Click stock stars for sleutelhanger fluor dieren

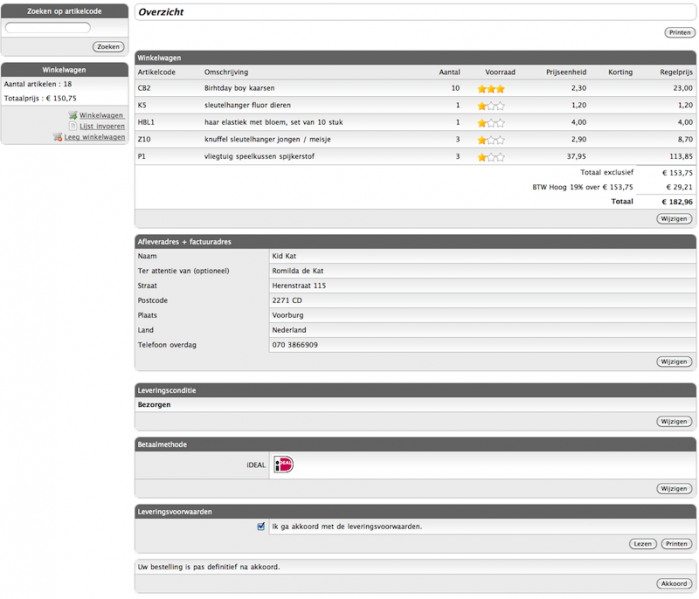click(491, 105)
